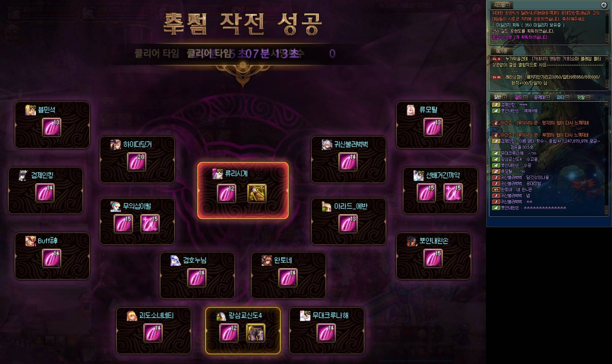Expand the 길드 chat tab plus box

point(525,97)
